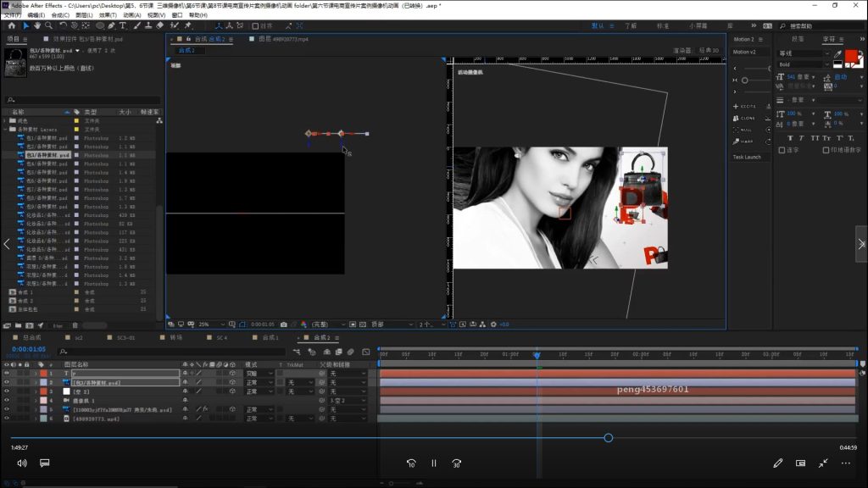Enable the 连字 ligatures checkbox

point(782,150)
